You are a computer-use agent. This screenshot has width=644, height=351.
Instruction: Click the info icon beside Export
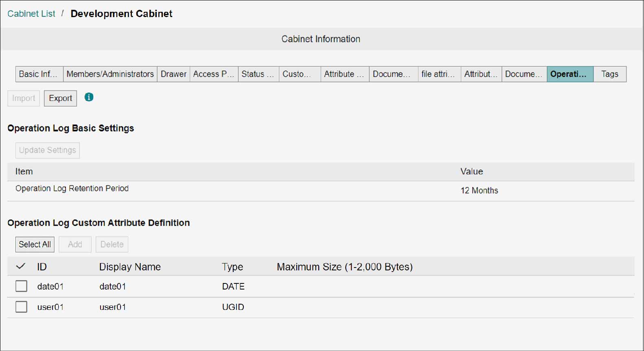(x=89, y=97)
